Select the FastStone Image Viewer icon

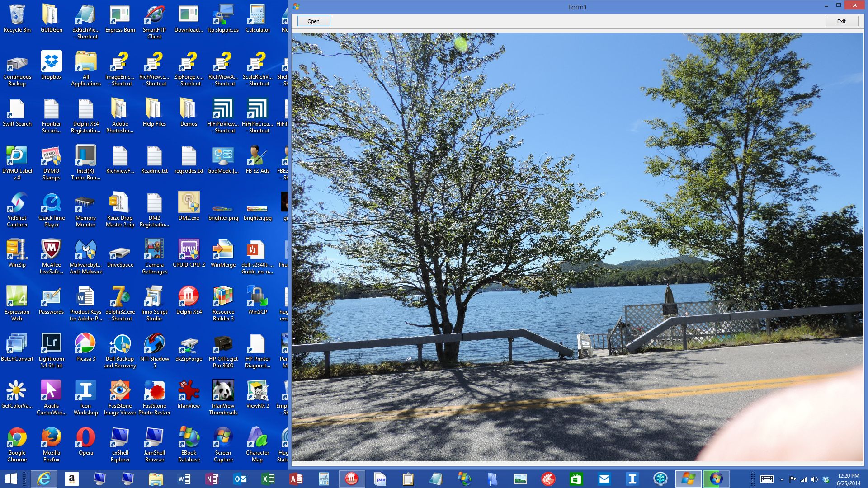(120, 398)
